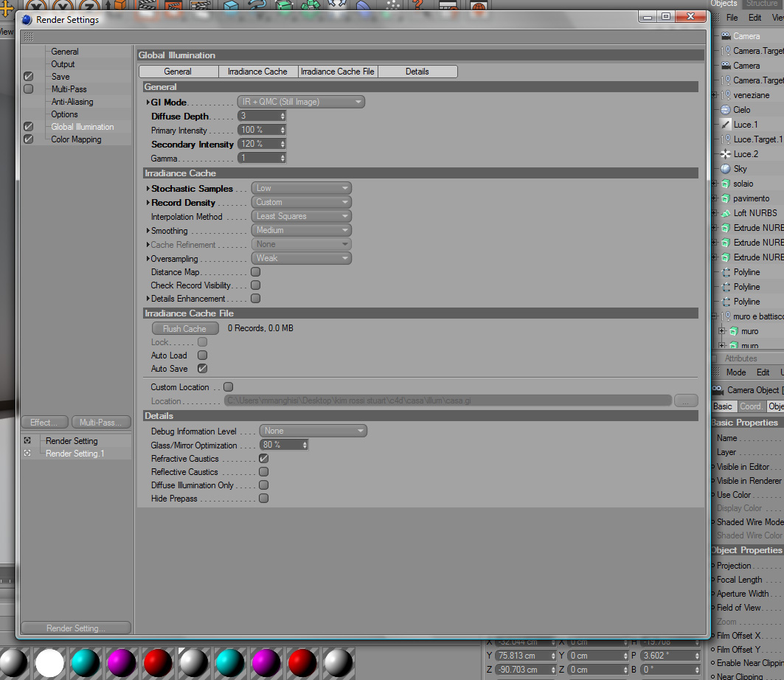Toggle the Refractive Caustics checkbox
This screenshot has height=680, width=784.
[x=263, y=459]
